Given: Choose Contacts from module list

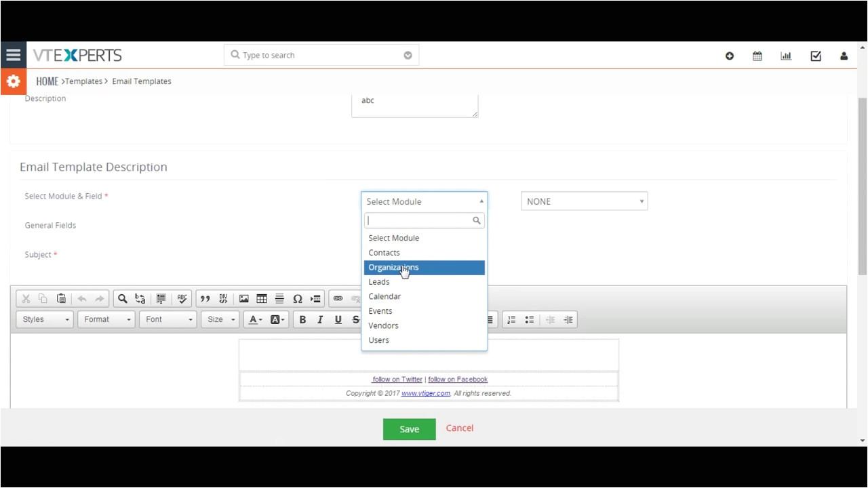Looking at the screenshot, I should pyautogui.click(x=425, y=253).
